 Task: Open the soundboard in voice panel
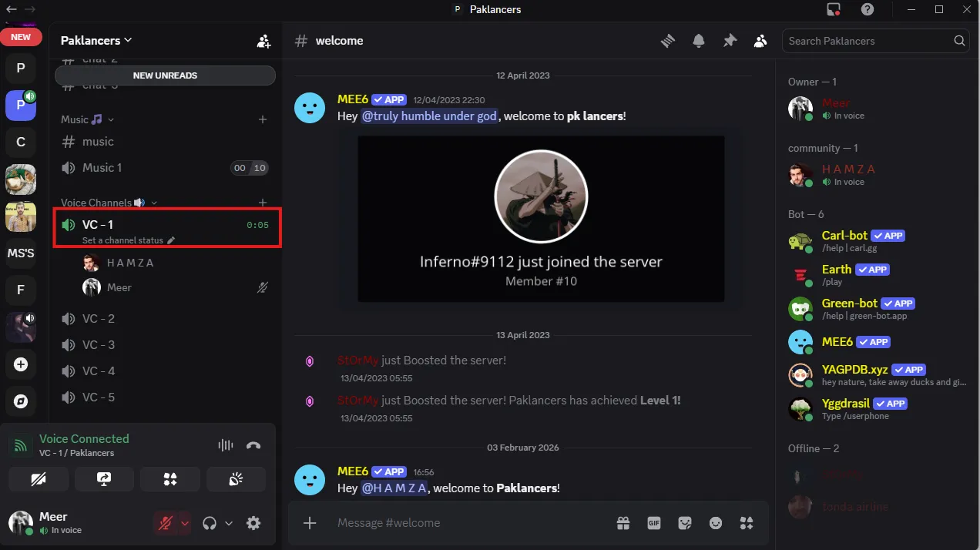236,479
